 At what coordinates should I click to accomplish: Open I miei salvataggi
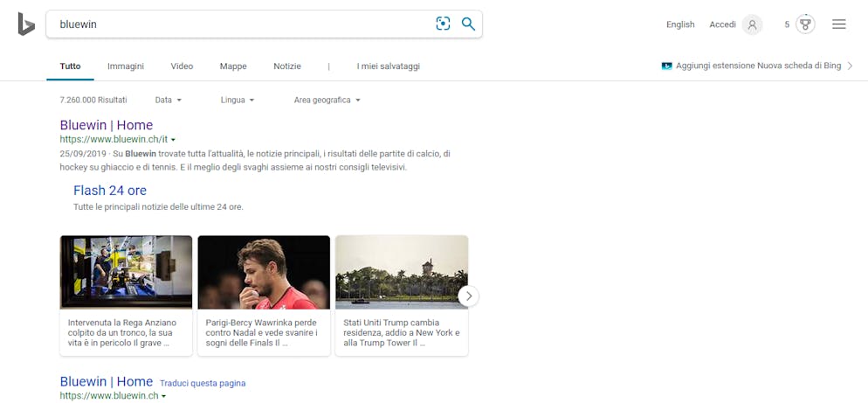[389, 66]
